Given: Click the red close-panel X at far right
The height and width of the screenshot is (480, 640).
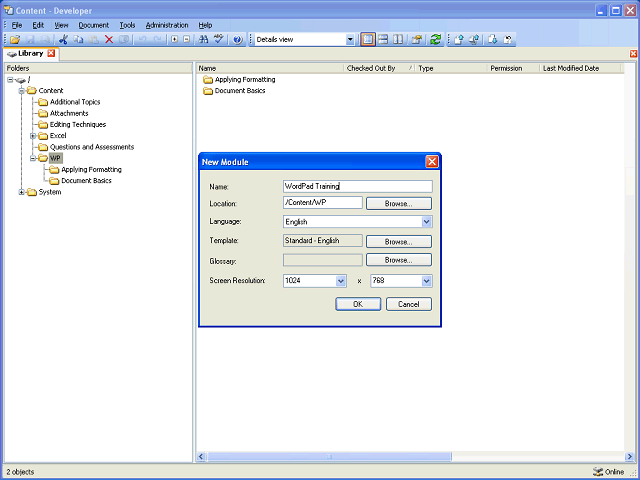Looking at the screenshot, I should (x=633, y=53).
